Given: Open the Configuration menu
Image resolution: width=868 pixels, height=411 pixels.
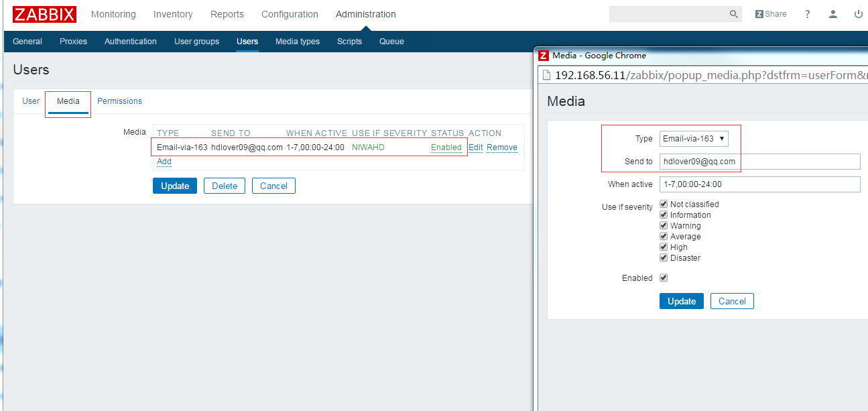Looking at the screenshot, I should pyautogui.click(x=290, y=14).
